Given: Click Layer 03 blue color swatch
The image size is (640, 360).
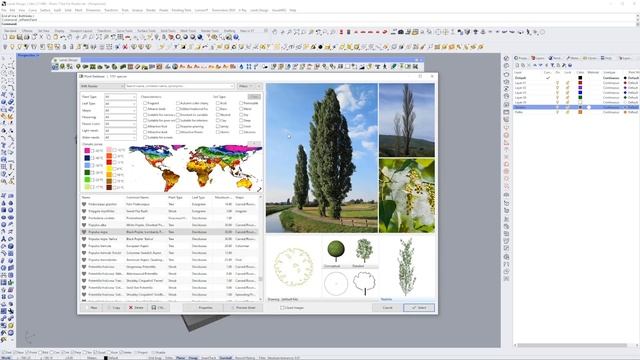Looking at the screenshot, I should (x=580, y=93).
